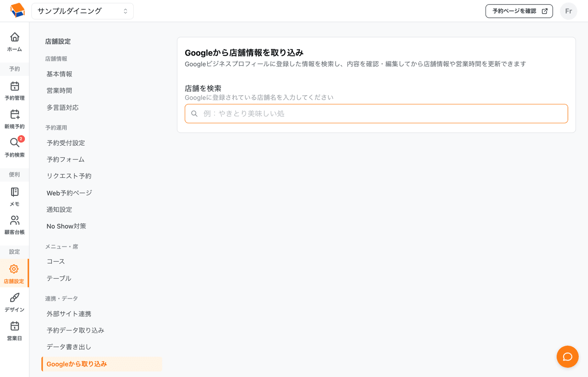Click 予約ページを確認 button text

coord(514,11)
